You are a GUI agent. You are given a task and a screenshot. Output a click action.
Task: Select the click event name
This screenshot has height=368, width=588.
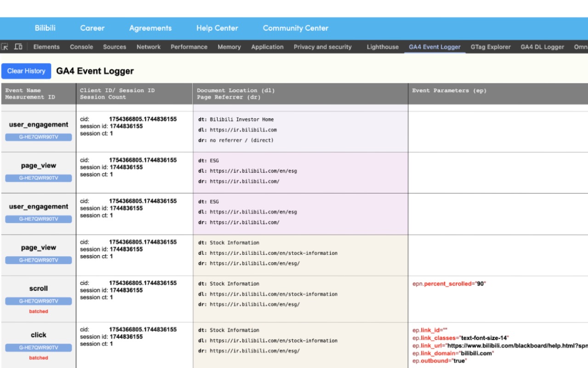(39, 335)
